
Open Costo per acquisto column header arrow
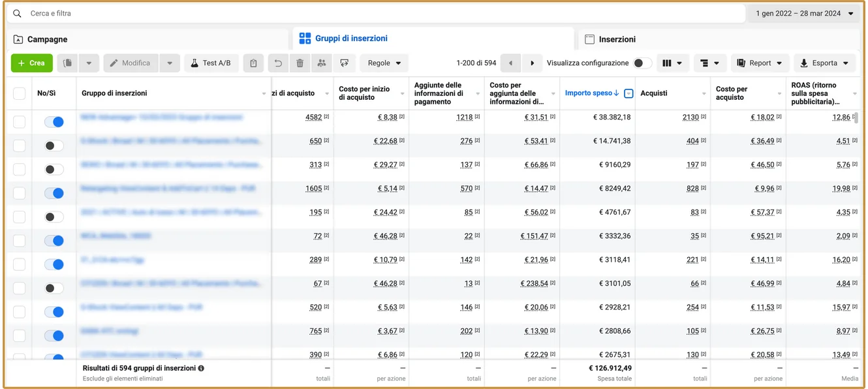pos(779,94)
